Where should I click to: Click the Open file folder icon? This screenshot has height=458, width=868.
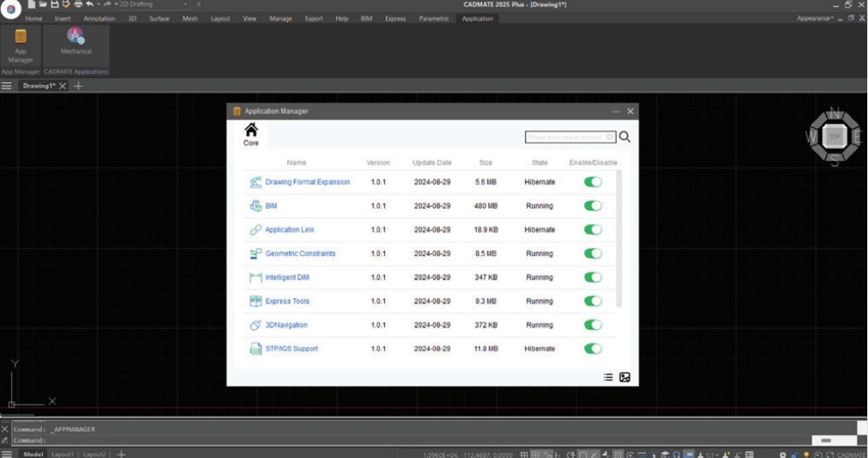point(43,4)
